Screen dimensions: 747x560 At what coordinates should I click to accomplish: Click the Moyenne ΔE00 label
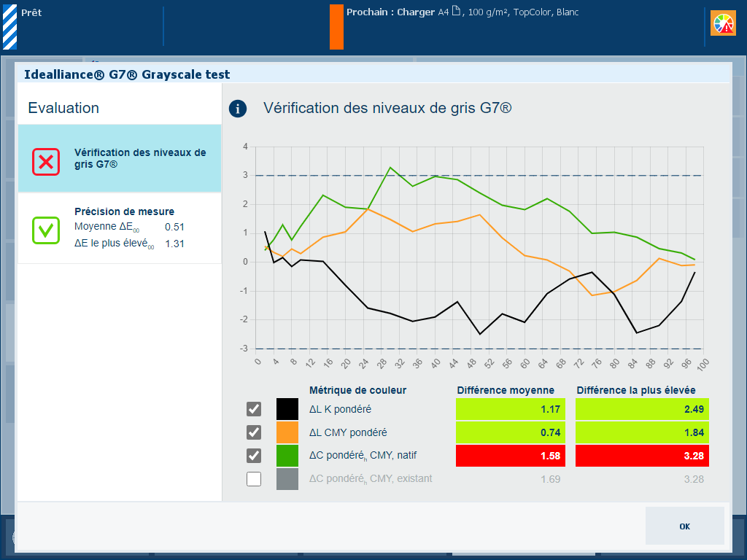pos(107,227)
